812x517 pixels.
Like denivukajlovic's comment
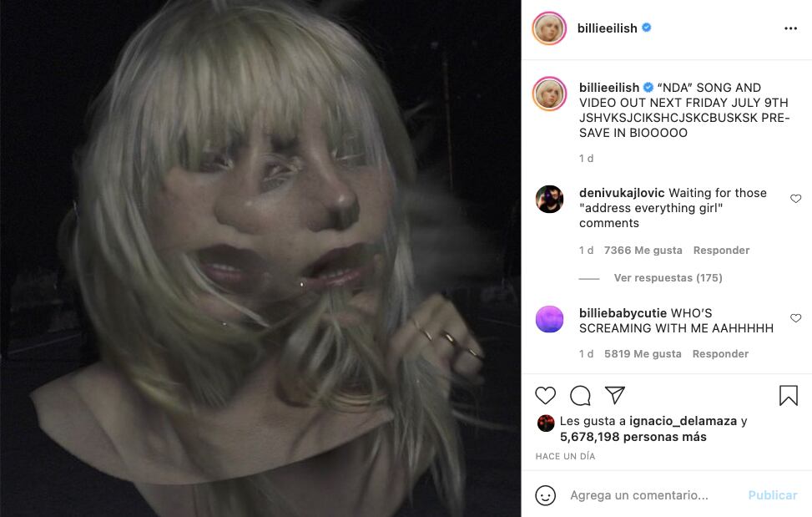(x=795, y=199)
